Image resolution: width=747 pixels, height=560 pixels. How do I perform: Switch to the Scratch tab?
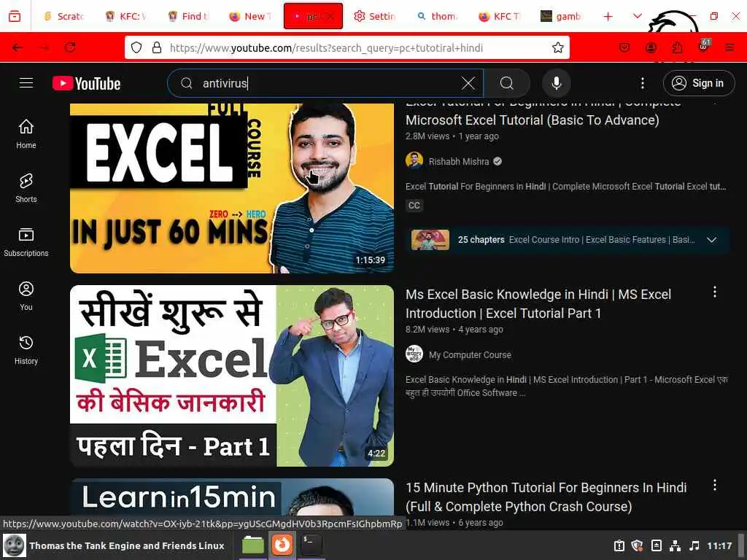[64, 16]
